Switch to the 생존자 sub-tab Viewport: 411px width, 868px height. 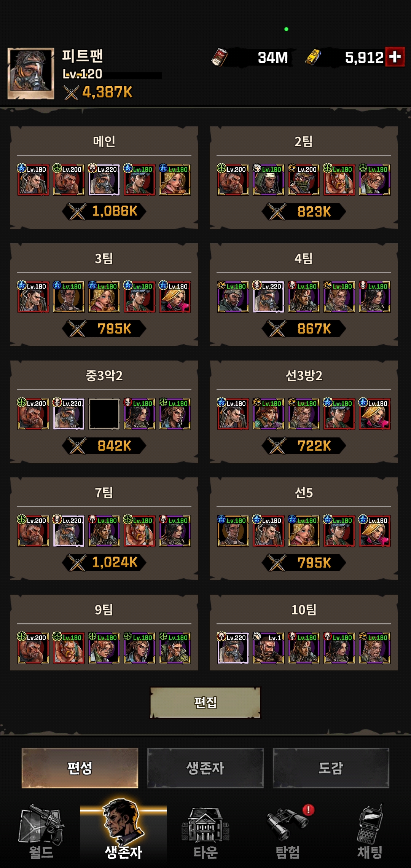205,768
